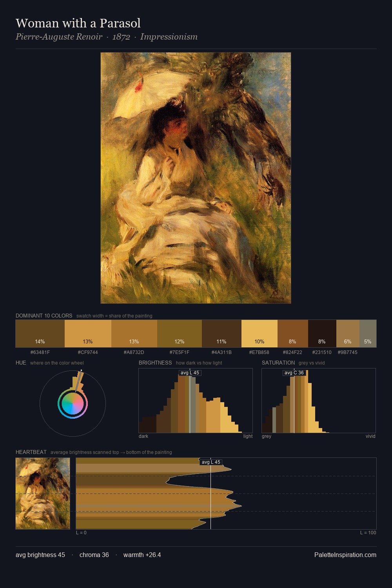This screenshot has width=392, height=588.
Task: Pick the #824F22 brown swatch
Action: tap(293, 334)
